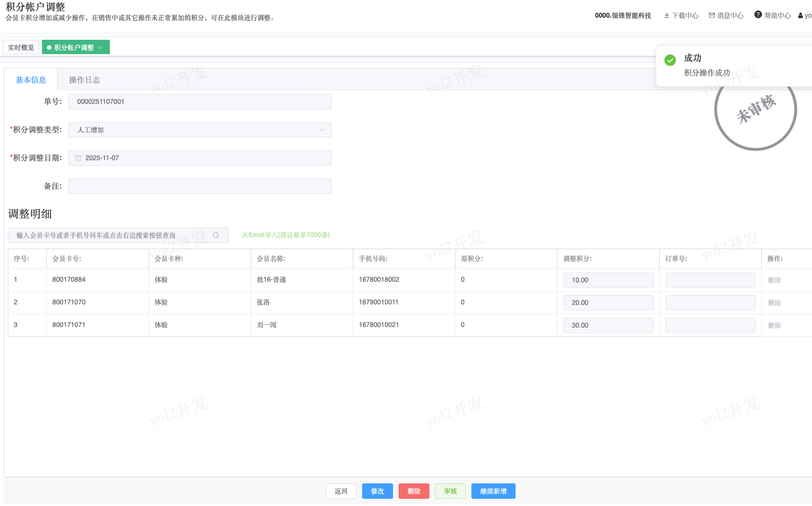Viewport: 812px width, 506px height.
Task: Delete row for member card 800170884
Action: tap(774, 280)
